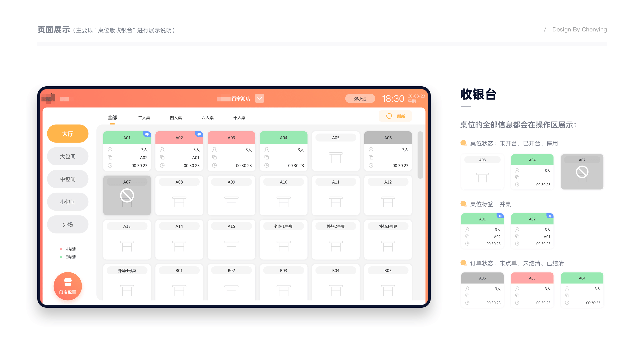The image size is (644, 363).
Task: Click the table icon in legend A08 card
Action: [482, 177]
